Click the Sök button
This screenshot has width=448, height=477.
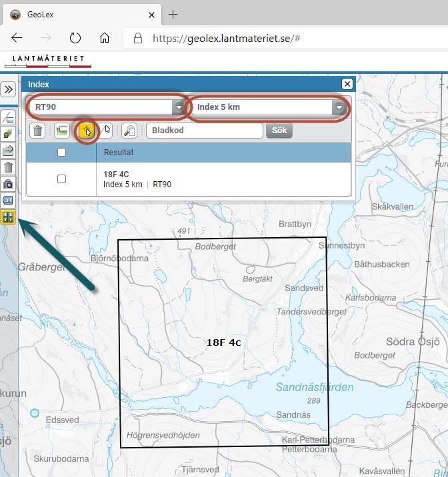tap(279, 131)
